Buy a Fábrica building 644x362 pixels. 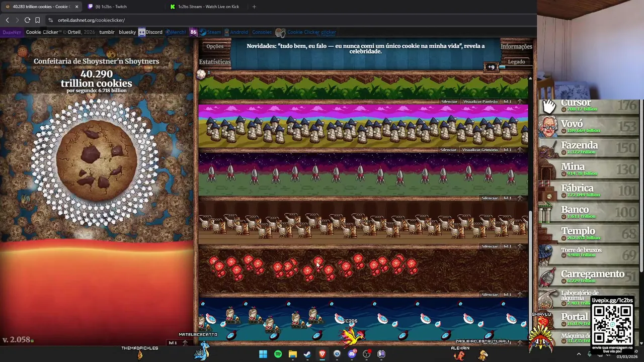(589, 191)
